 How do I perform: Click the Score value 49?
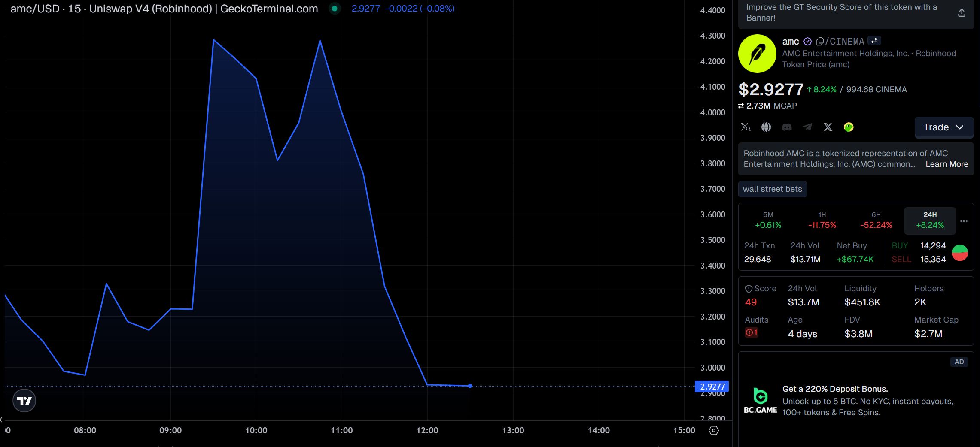click(x=751, y=302)
